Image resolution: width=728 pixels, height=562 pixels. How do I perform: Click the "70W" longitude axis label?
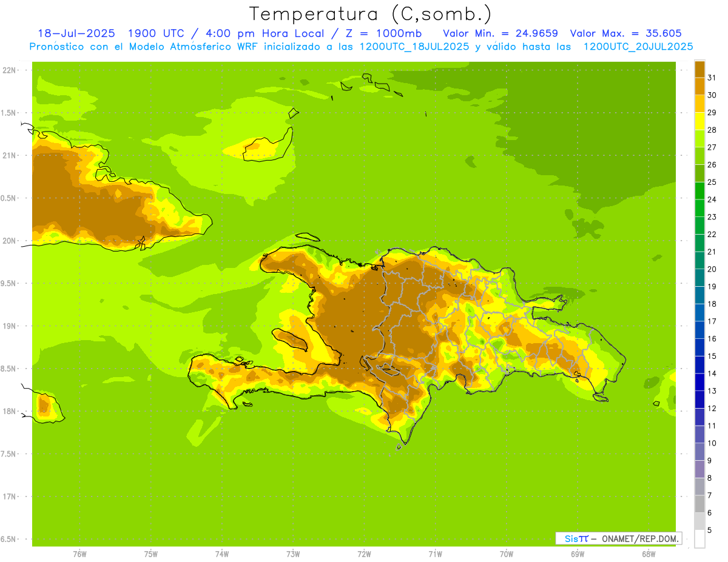(x=507, y=554)
